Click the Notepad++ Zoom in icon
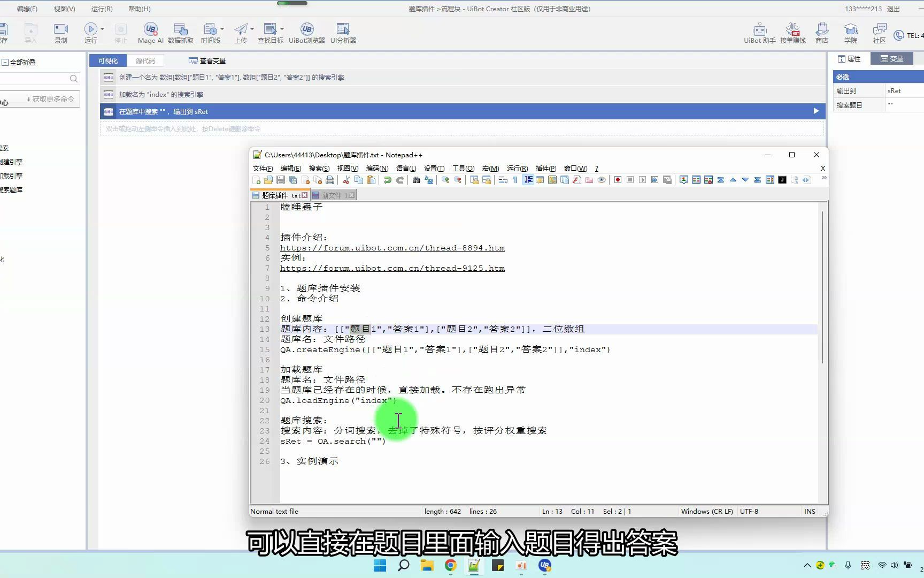 (445, 180)
